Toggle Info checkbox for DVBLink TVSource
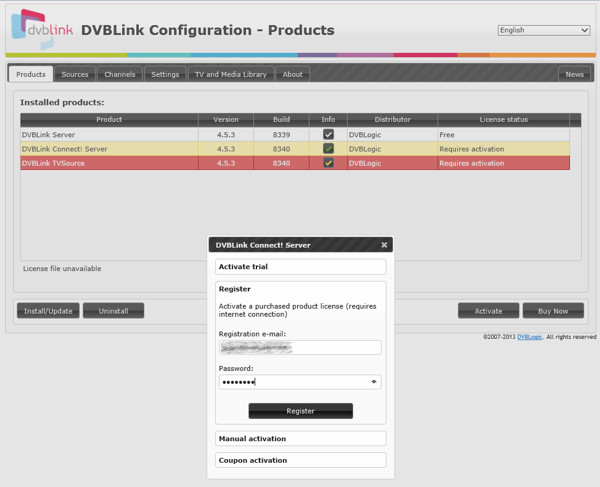 click(x=328, y=163)
